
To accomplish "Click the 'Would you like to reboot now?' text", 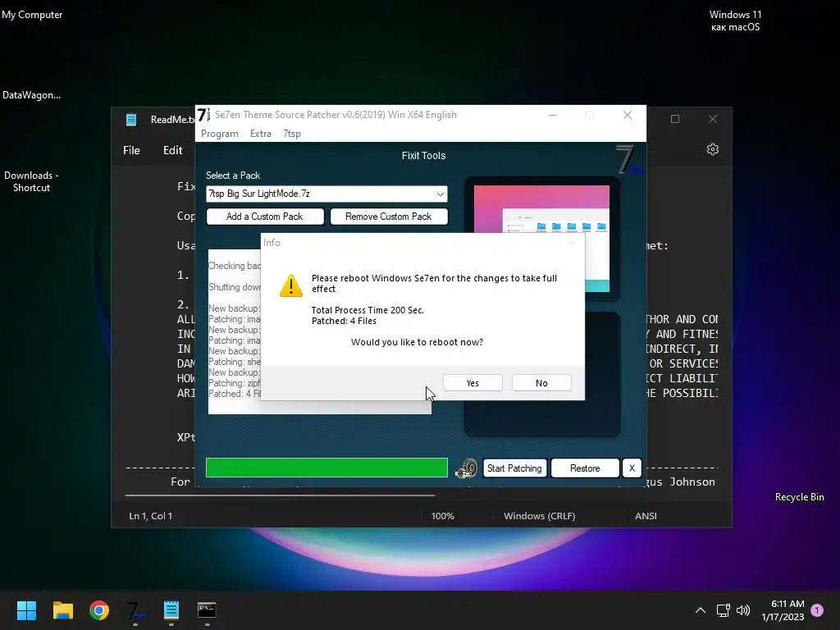I will point(417,342).
